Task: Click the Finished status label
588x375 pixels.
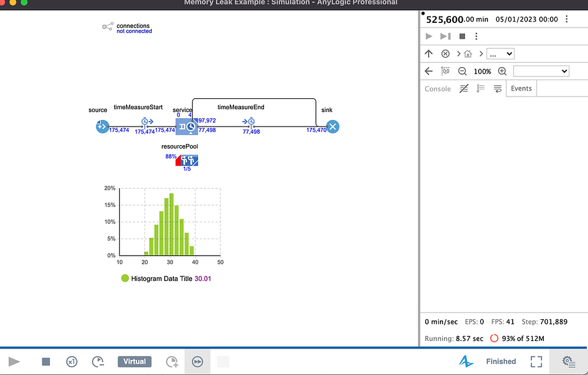Action: pos(501,361)
